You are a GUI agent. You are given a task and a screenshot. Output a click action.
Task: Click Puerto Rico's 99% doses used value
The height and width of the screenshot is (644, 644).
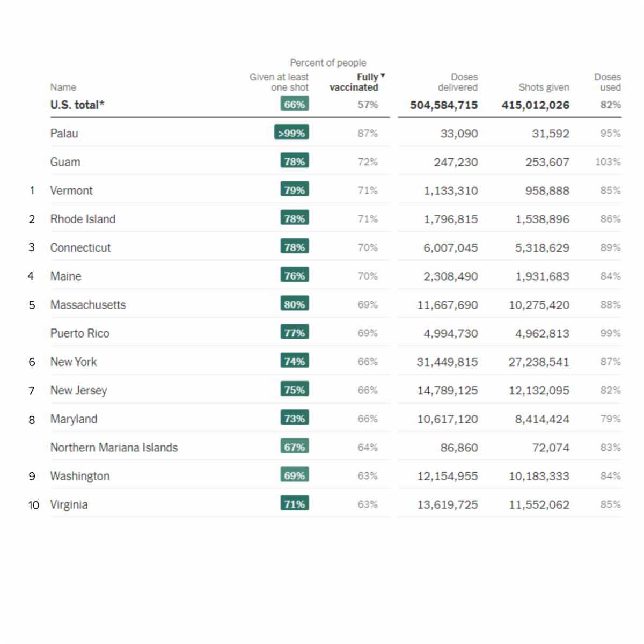click(611, 333)
